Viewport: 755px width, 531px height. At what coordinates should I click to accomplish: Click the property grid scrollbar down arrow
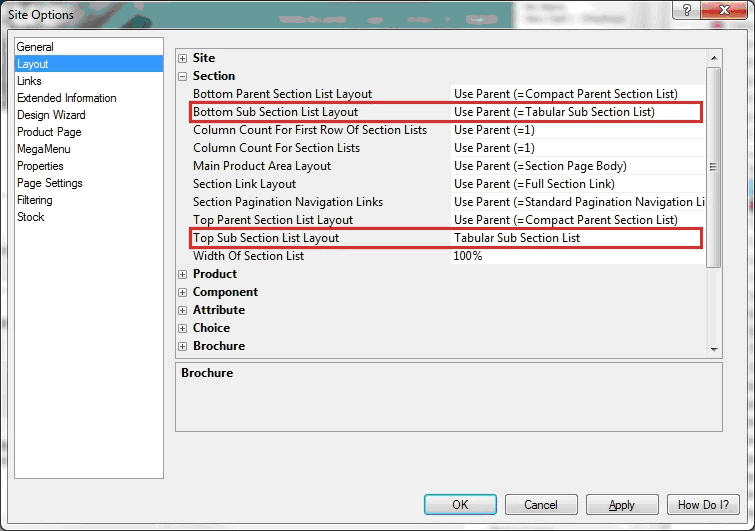point(713,347)
